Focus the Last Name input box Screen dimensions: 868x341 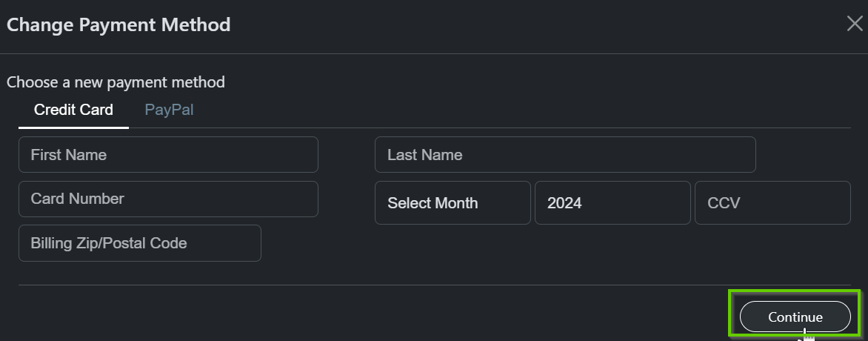pos(565,155)
